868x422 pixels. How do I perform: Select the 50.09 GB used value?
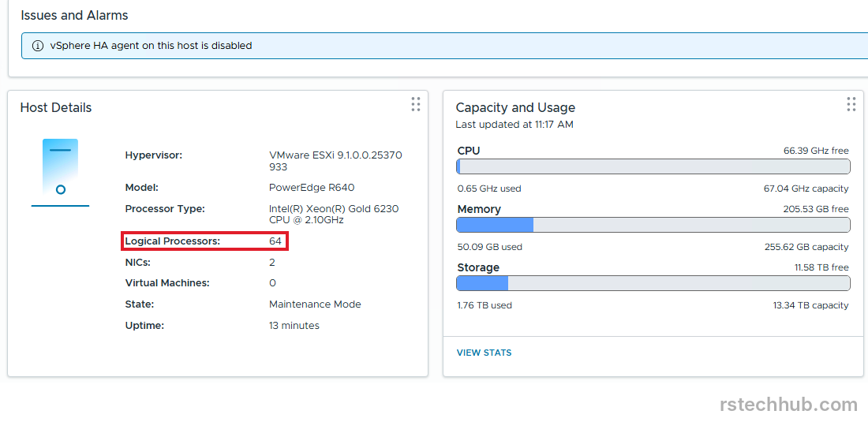490,247
